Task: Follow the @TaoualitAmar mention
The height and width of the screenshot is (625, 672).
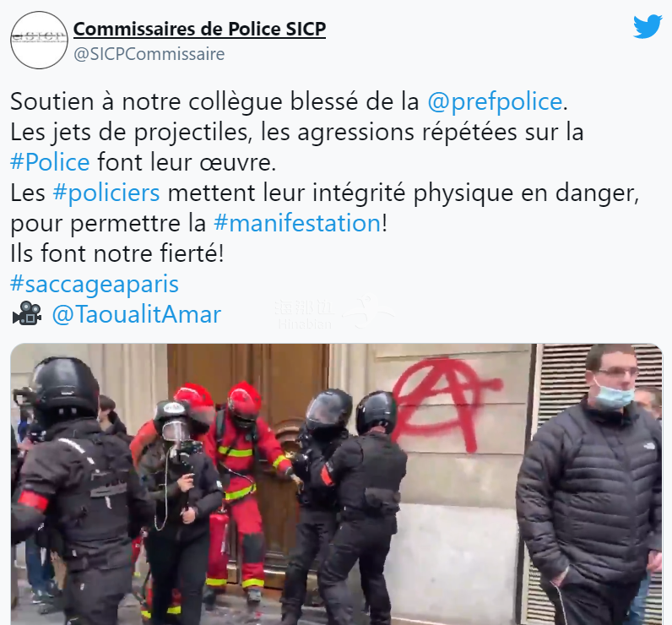Action: [136, 314]
